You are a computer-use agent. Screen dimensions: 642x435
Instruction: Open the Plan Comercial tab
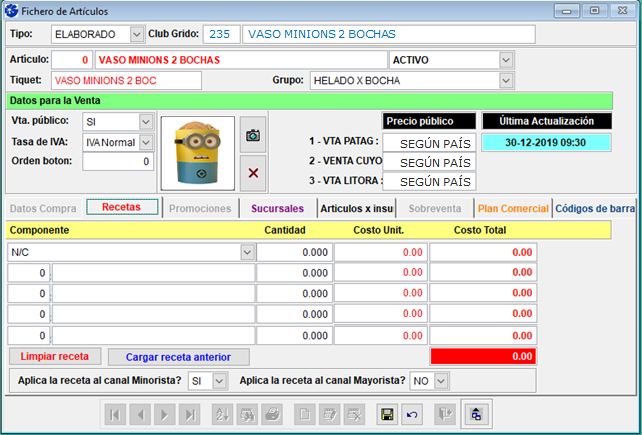[x=513, y=208]
